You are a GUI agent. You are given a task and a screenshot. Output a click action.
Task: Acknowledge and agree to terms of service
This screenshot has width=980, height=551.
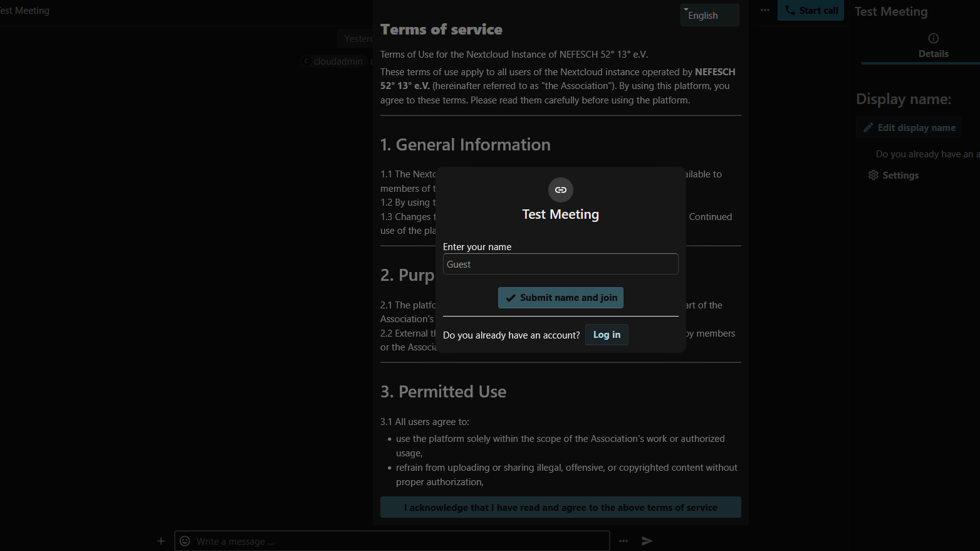pos(560,508)
